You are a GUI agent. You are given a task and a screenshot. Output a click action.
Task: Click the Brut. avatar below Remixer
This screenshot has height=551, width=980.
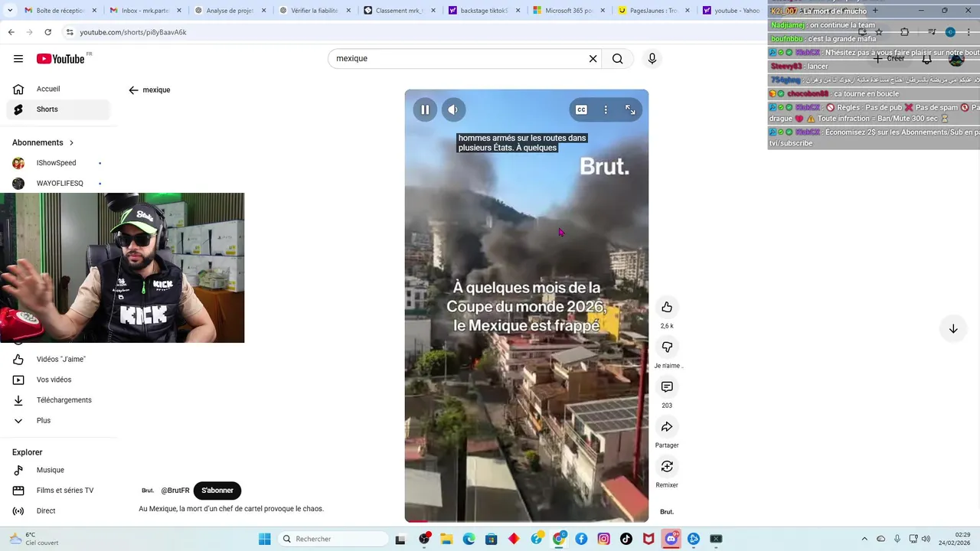click(x=667, y=511)
